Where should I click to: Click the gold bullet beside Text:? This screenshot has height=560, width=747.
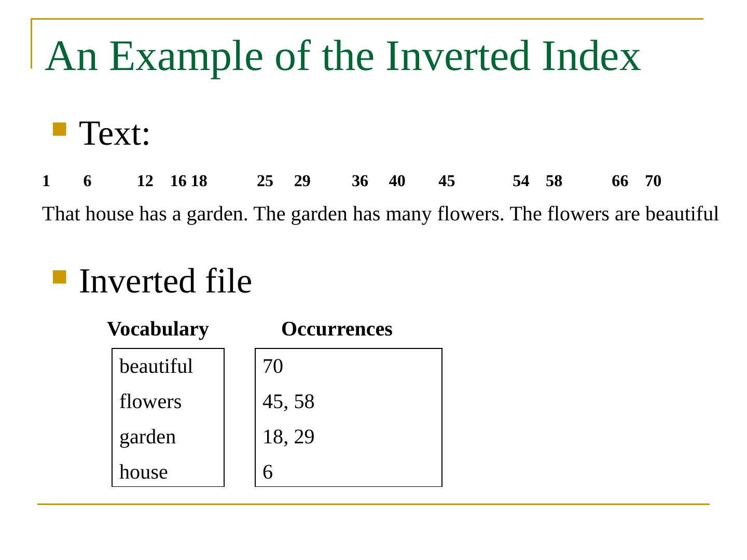click(60, 129)
